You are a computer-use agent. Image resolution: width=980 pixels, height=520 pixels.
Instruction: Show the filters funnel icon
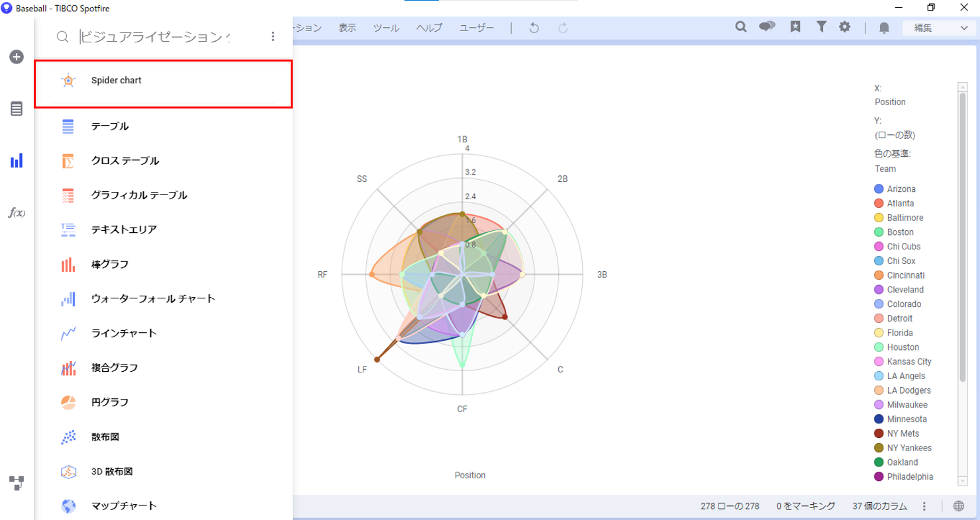click(x=821, y=27)
